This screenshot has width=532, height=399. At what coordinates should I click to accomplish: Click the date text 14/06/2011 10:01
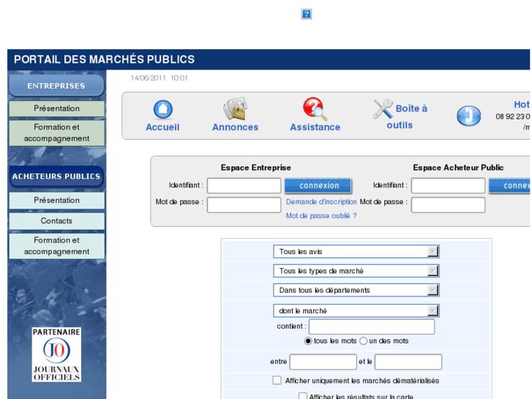pyautogui.click(x=159, y=78)
